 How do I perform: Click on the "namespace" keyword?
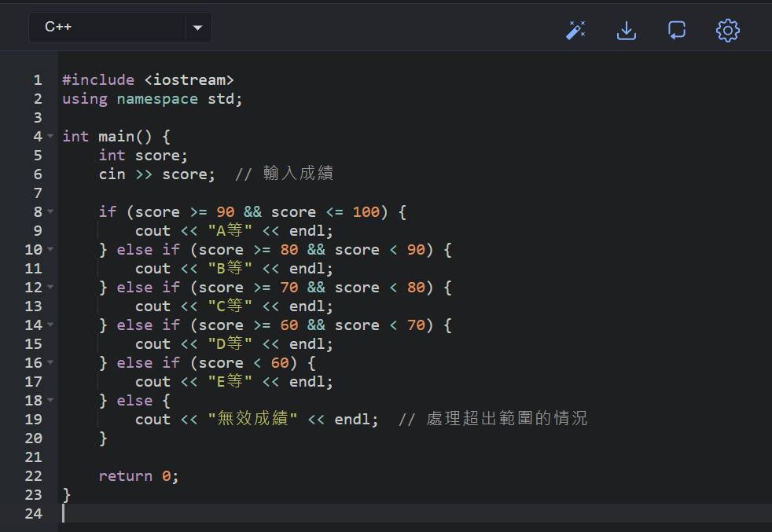click(157, 99)
